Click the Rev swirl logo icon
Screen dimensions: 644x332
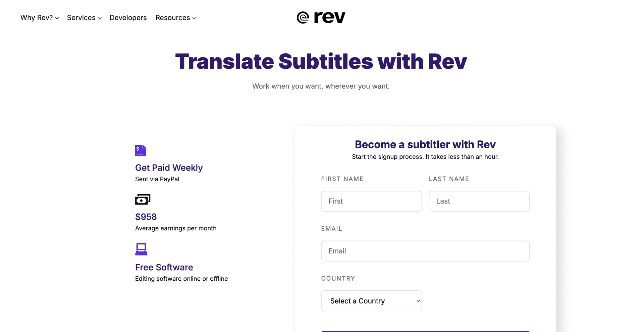[303, 18]
